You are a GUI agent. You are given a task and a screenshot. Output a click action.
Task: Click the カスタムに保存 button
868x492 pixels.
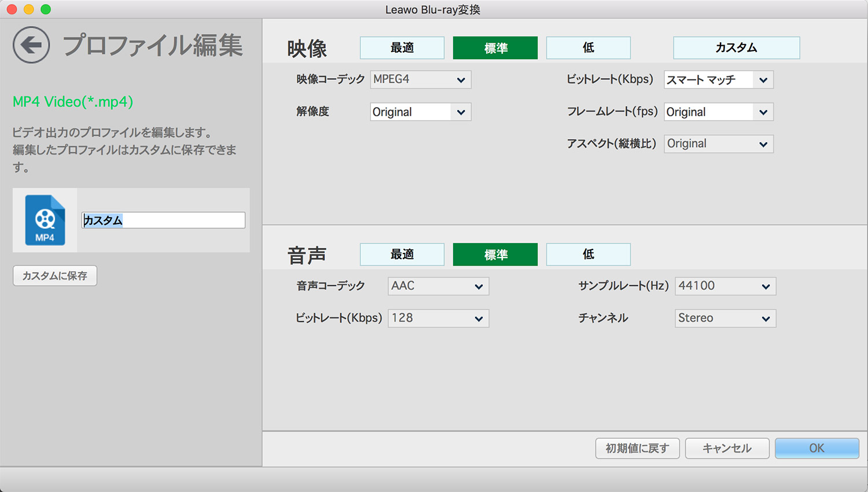pyautogui.click(x=55, y=276)
